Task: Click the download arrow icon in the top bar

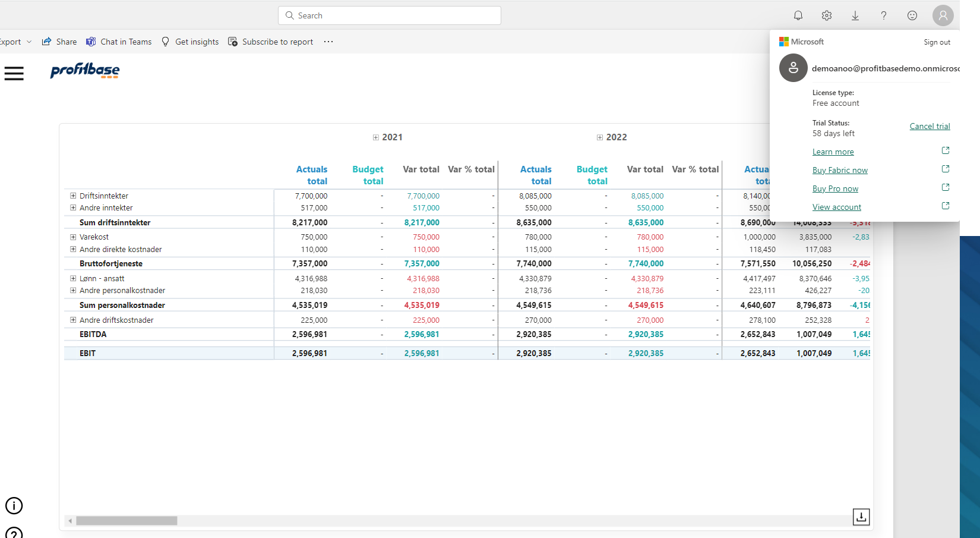Action: 855,15
